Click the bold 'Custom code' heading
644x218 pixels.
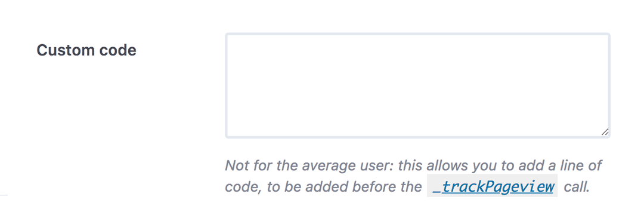click(86, 51)
